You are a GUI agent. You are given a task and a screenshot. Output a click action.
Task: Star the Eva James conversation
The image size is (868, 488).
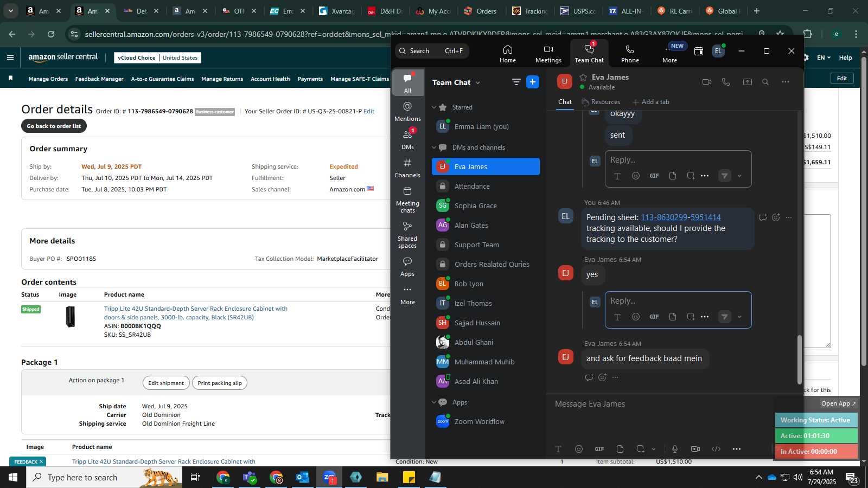coord(583,77)
